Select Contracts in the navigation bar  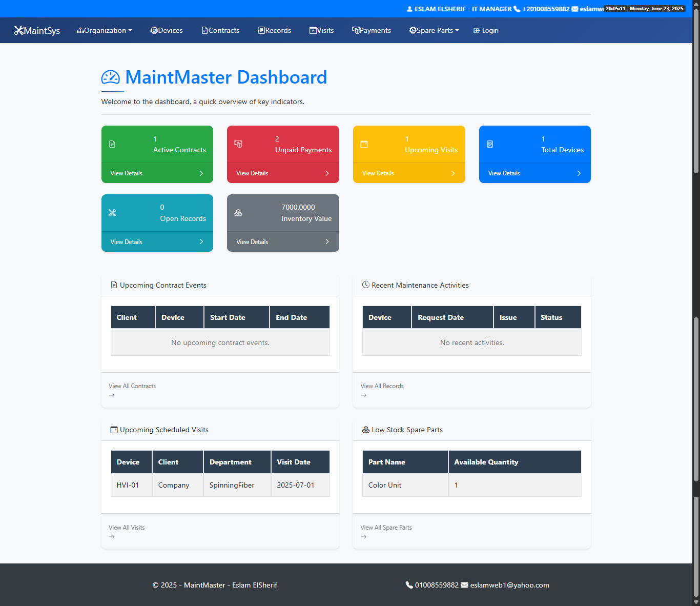pyautogui.click(x=220, y=30)
